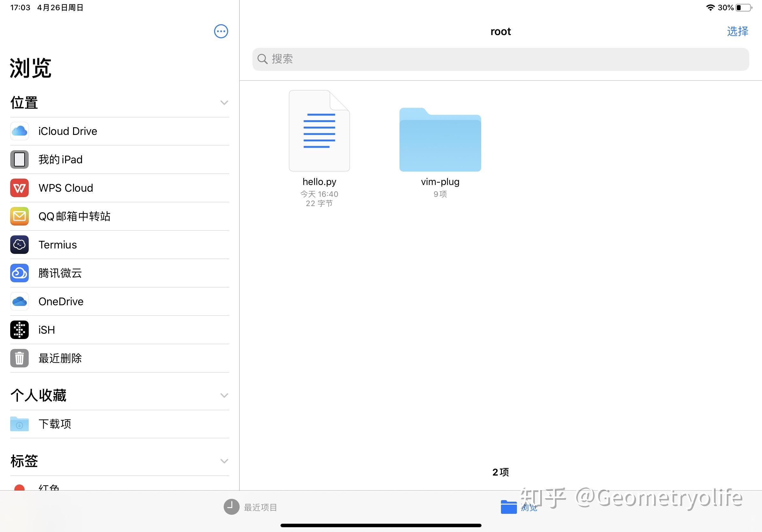Image resolution: width=762 pixels, height=532 pixels.
Task: Switch to the 浏览 tab label
Action: point(529,507)
